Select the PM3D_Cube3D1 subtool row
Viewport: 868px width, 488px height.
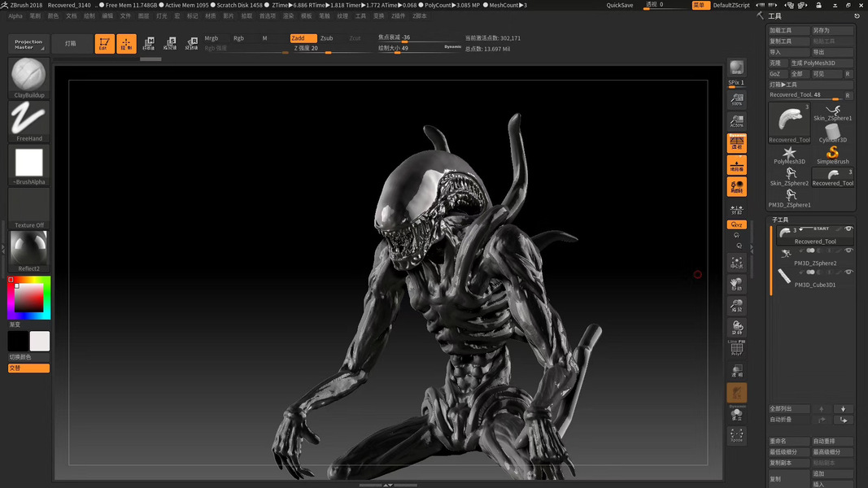point(815,279)
